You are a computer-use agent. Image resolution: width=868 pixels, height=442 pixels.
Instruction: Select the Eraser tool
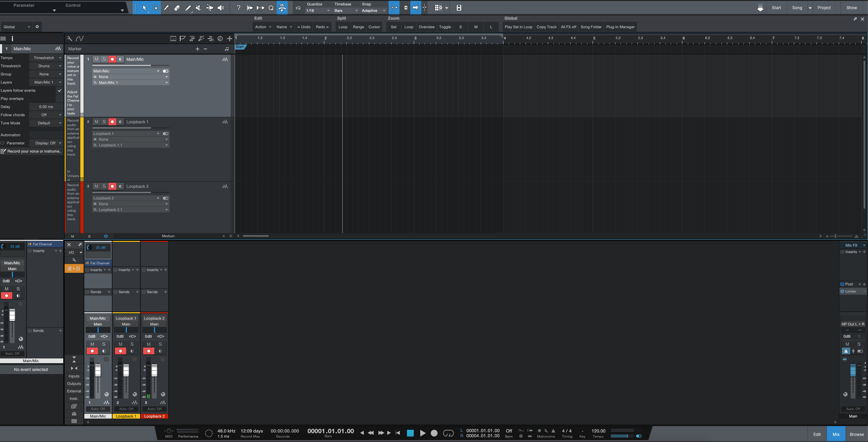[x=177, y=7]
